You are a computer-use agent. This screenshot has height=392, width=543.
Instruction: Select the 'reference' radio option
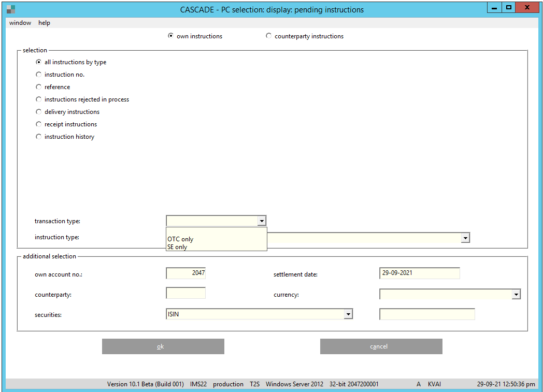[x=39, y=87]
